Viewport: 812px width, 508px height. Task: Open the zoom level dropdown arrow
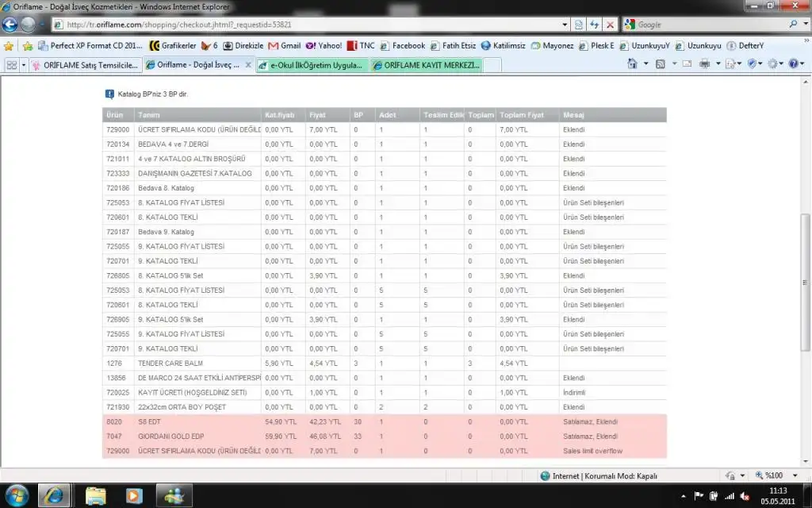795,475
